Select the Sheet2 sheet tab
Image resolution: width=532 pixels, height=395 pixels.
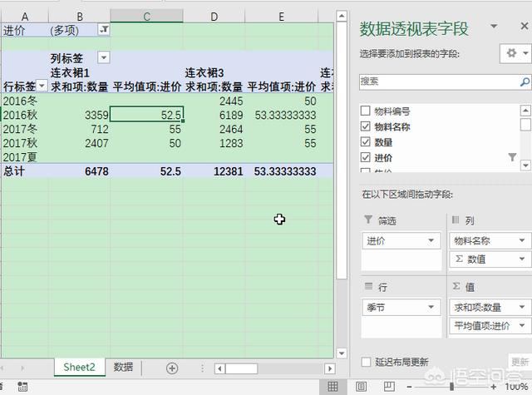click(x=80, y=367)
